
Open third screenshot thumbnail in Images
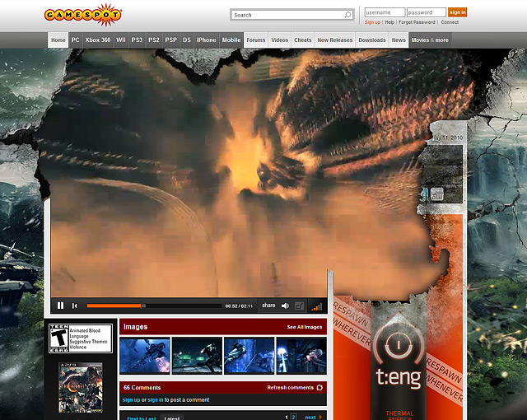tap(249, 356)
